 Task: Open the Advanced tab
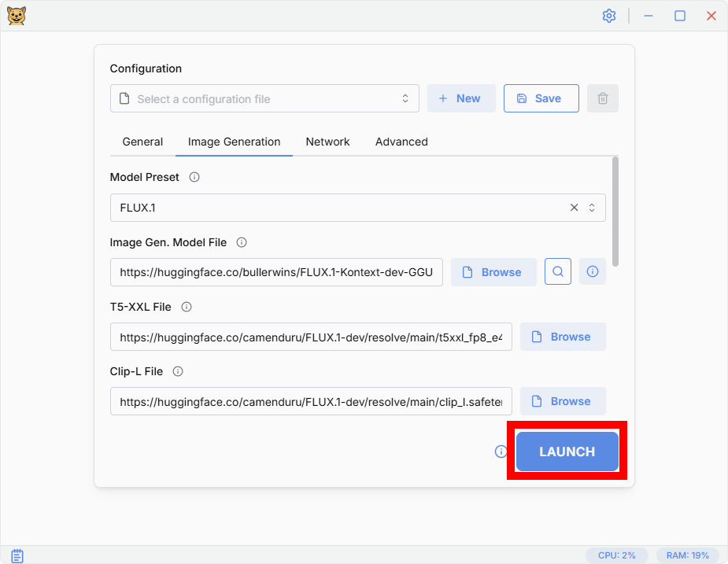[401, 142]
